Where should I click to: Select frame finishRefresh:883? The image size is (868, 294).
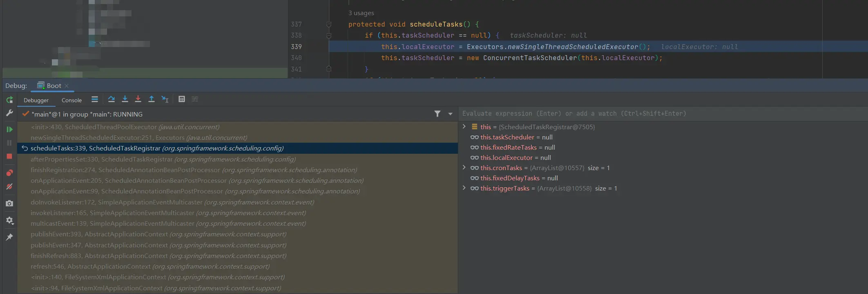237,256
